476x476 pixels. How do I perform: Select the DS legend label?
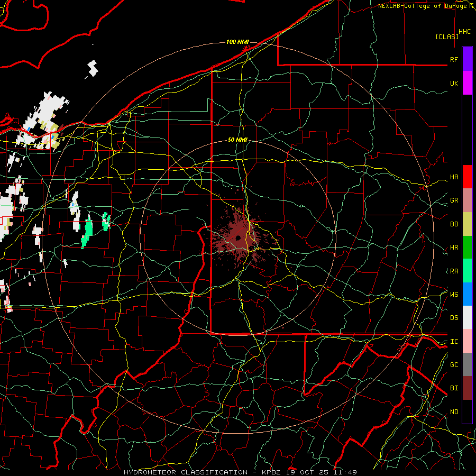454,318
